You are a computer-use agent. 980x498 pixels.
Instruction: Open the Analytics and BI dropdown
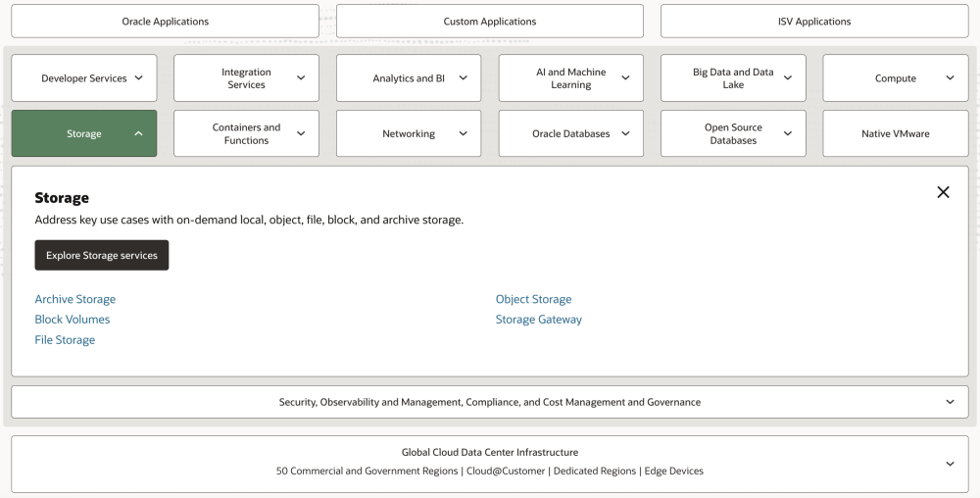point(409,78)
